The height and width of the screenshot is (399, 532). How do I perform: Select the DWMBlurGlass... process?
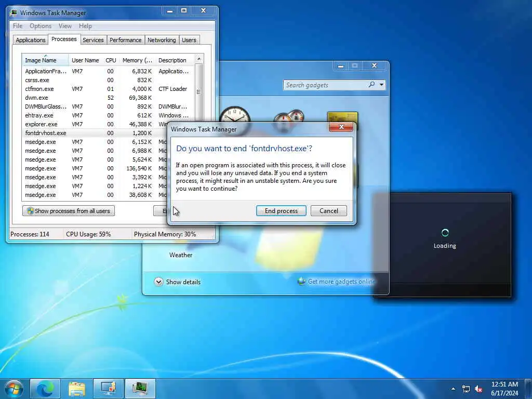109,107
